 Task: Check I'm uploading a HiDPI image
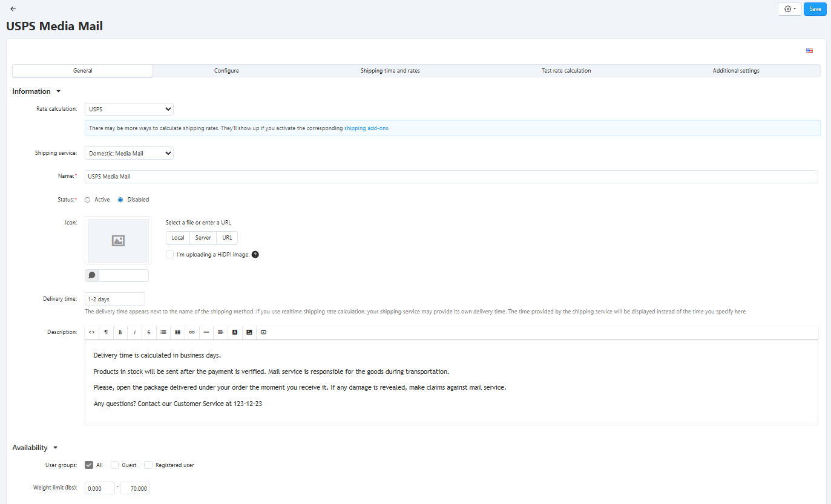(170, 255)
